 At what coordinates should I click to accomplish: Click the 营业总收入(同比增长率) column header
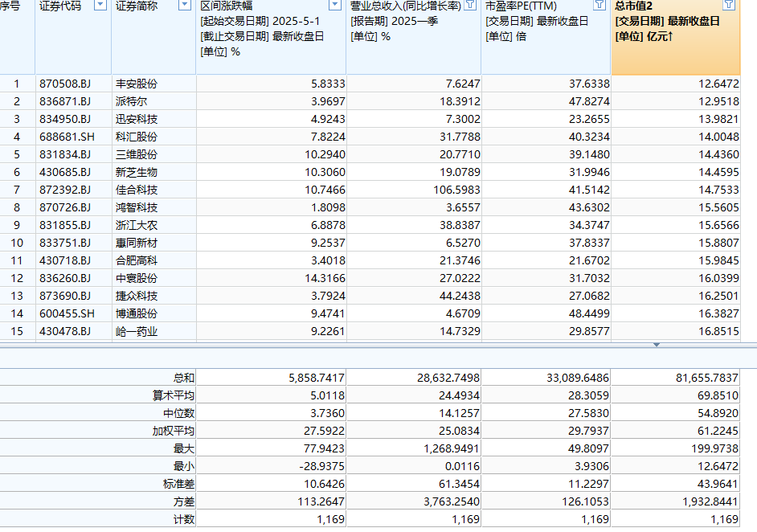pos(414,37)
